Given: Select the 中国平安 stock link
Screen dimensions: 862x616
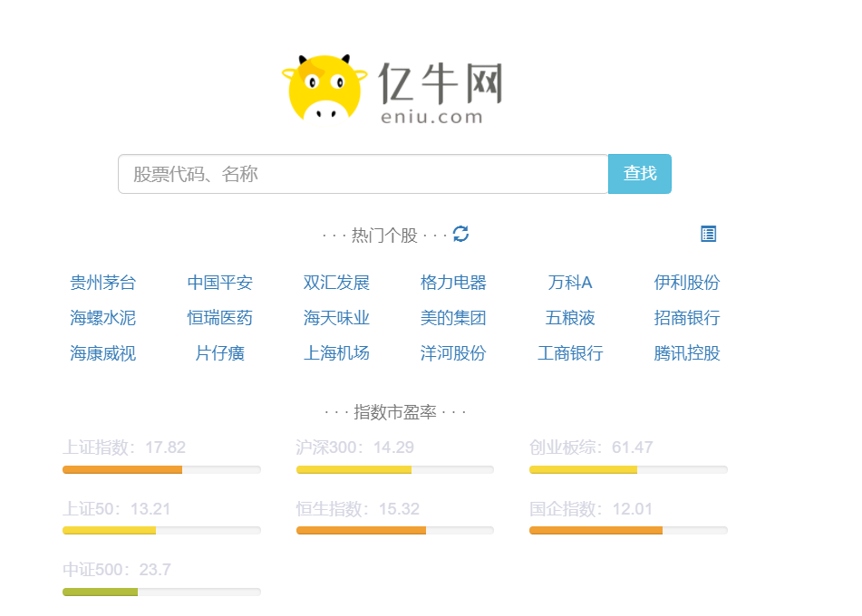Looking at the screenshot, I should (219, 283).
